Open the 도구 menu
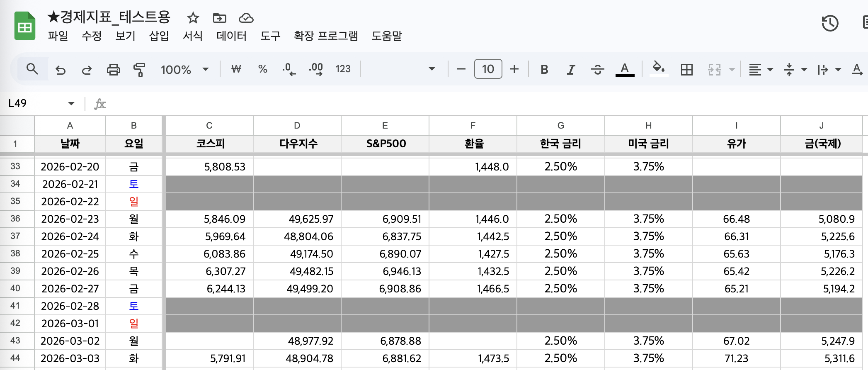Screen dimensions: 868x370 point(270,36)
